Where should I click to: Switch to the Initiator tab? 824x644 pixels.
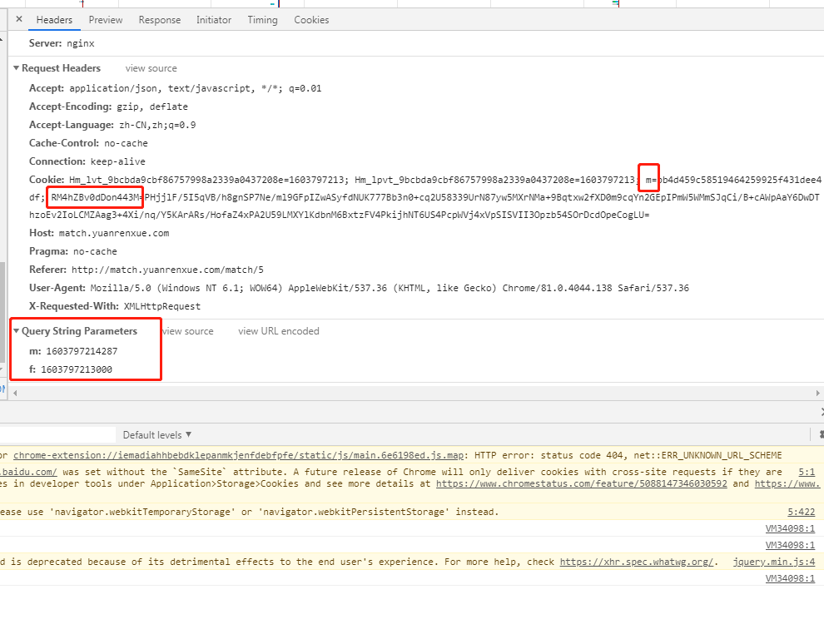coord(214,20)
